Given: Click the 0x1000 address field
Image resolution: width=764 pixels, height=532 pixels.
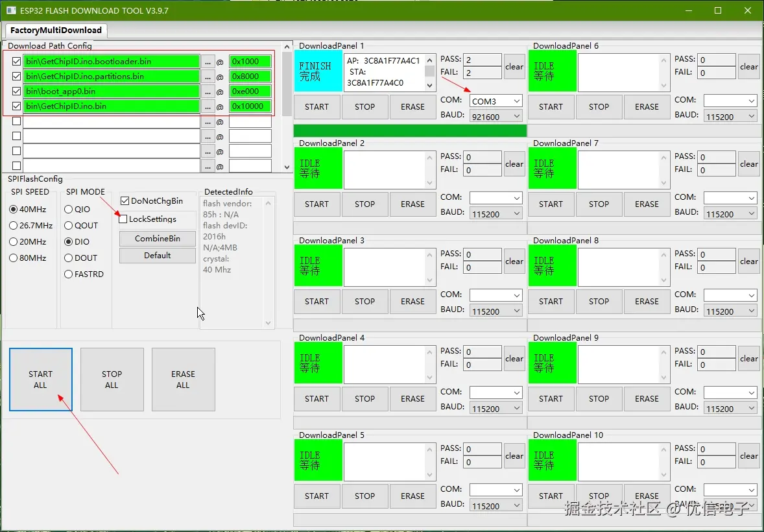Looking at the screenshot, I should tap(250, 62).
